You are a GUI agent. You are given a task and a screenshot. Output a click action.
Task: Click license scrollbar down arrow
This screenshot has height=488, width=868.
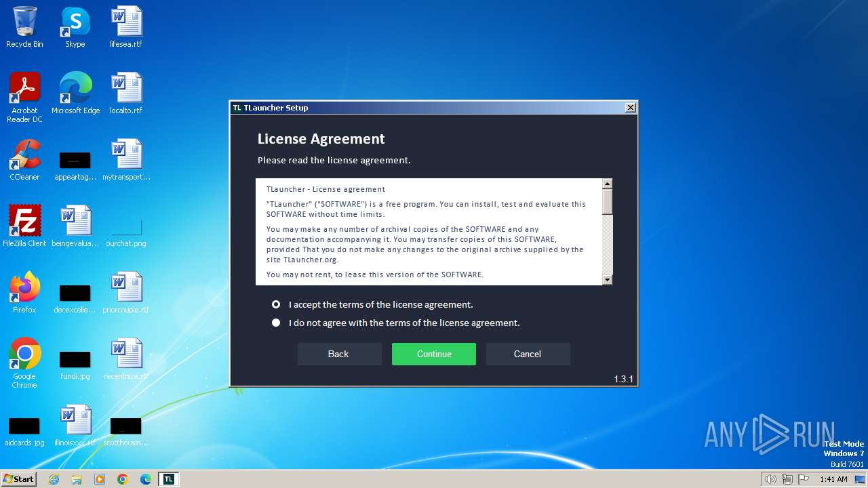tap(608, 280)
